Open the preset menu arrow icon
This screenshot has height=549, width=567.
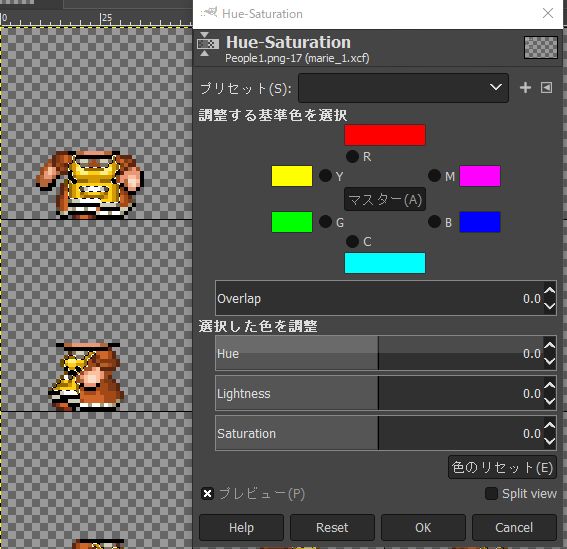[x=546, y=88]
